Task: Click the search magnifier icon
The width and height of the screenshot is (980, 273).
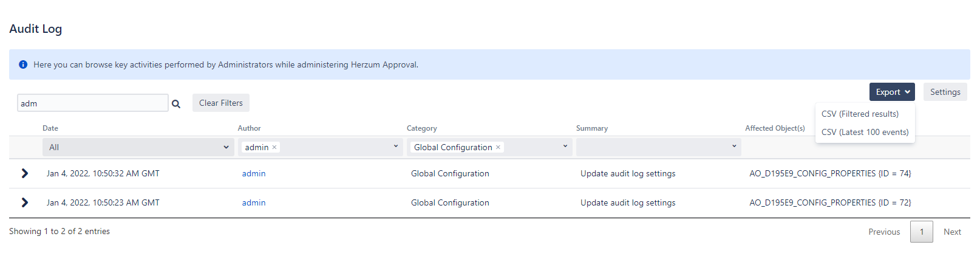Action: click(x=176, y=104)
